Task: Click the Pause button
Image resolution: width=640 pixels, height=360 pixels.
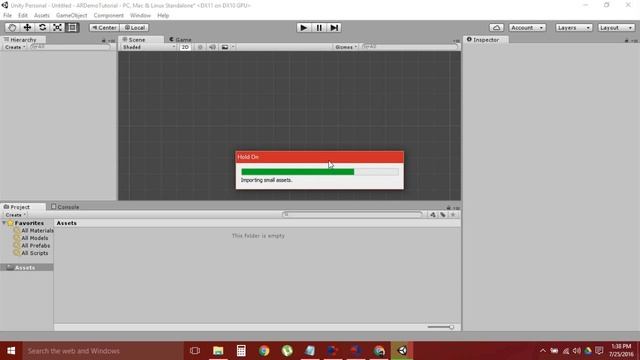Action: coord(319,27)
